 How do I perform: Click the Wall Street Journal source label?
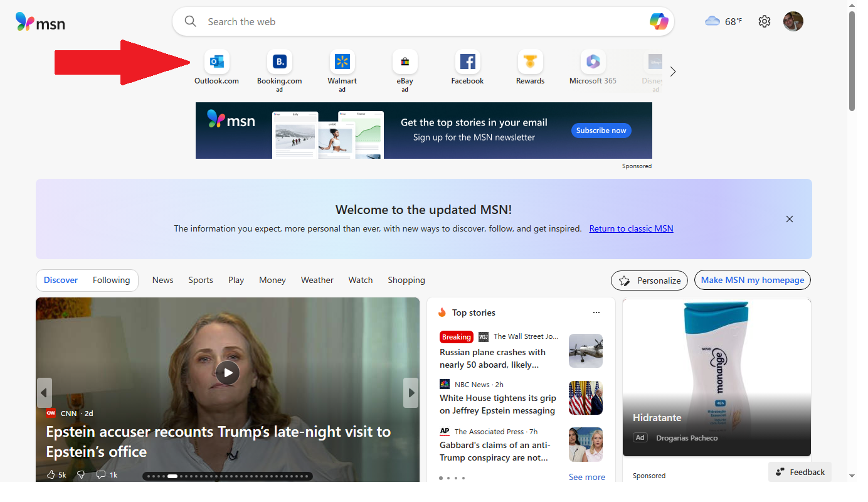pos(526,336)
